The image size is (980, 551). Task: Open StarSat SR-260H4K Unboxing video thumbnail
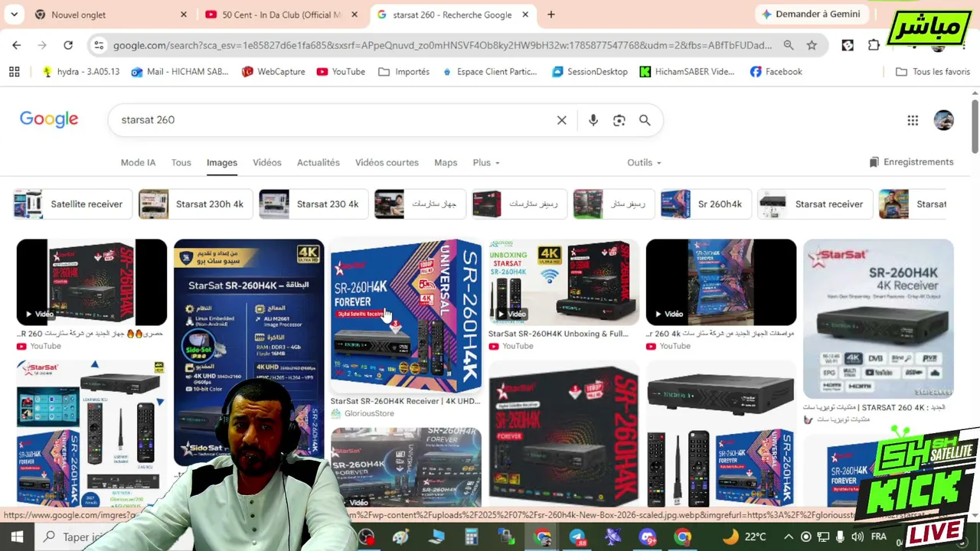(x=563, y=282)
